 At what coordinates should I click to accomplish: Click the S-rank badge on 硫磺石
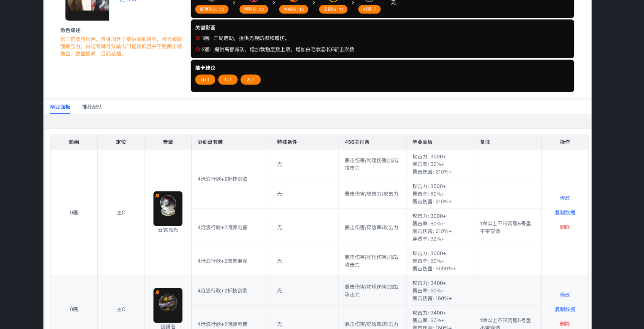(158, 292)
